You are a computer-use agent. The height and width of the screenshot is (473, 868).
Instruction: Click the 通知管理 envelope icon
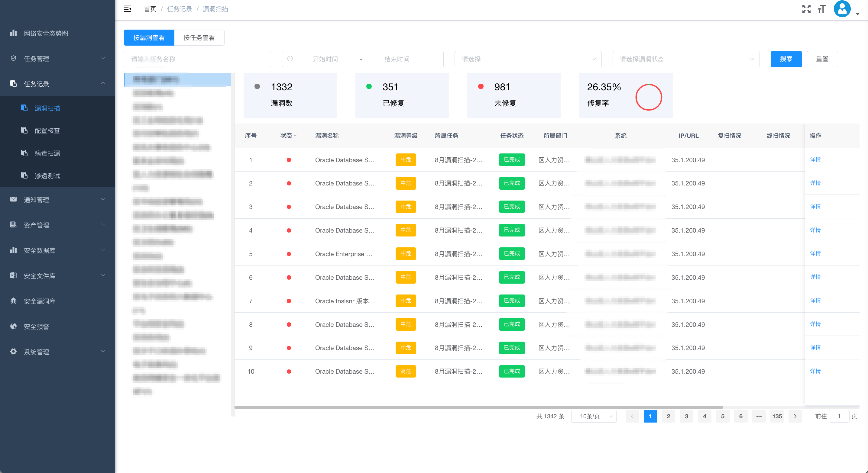[x=14, y=199]
